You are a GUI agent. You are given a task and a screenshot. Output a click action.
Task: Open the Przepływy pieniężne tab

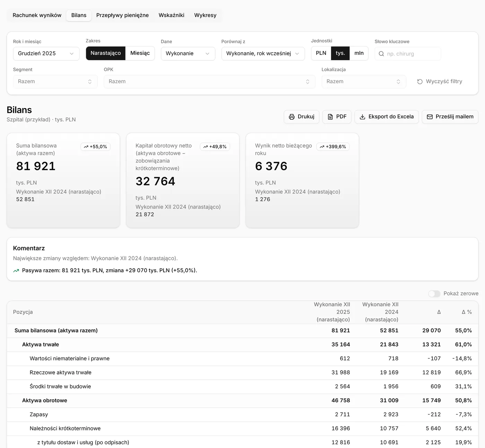[123, 15]
